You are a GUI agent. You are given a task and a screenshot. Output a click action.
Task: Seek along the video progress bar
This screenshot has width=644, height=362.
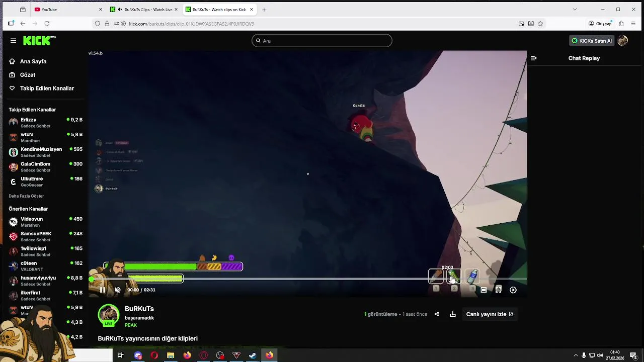[308, 279]
